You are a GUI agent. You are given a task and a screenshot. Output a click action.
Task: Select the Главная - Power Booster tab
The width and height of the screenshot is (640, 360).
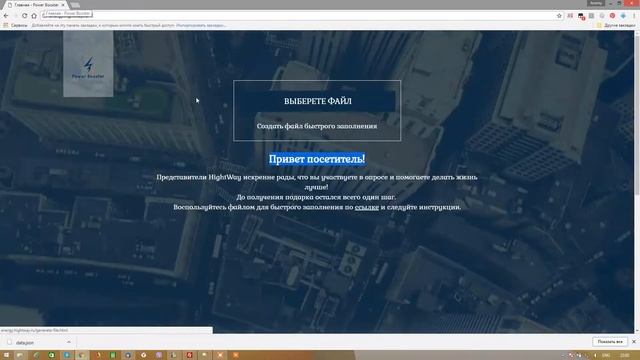click(x=36, y=5)
